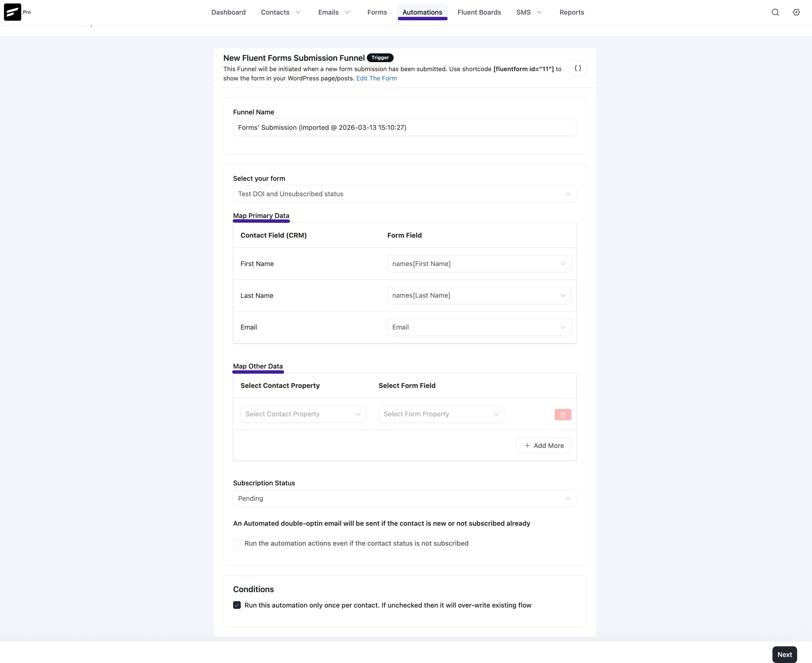Open the settings gear icon
This screenshot has height=663, width=812.
[x=796, y=12]
